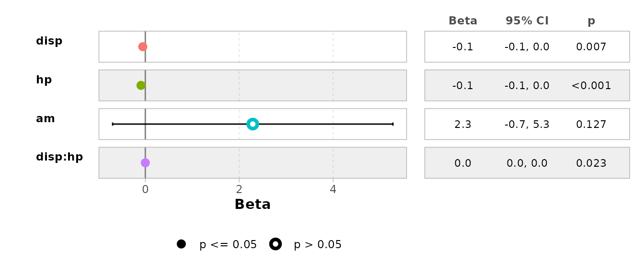The height and width of the screenshot is (276, 644).
Task: Click the 'p' column header
Action: click(591, 22)
